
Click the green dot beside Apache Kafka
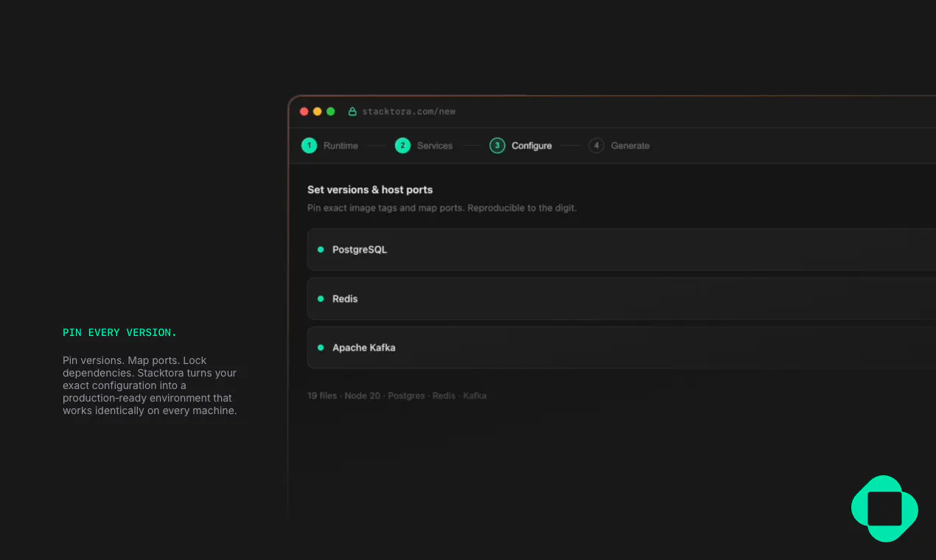(321, 348)
